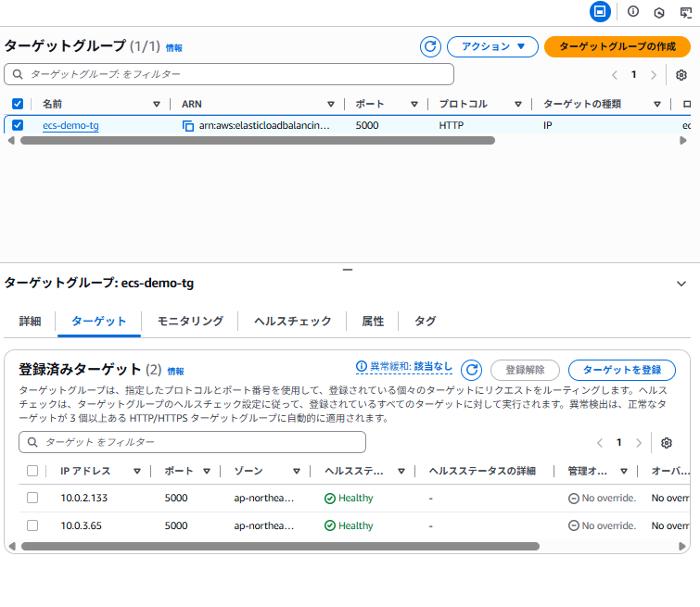Click the panel split resize handle

pyautogui.click(x=348, y=270)
